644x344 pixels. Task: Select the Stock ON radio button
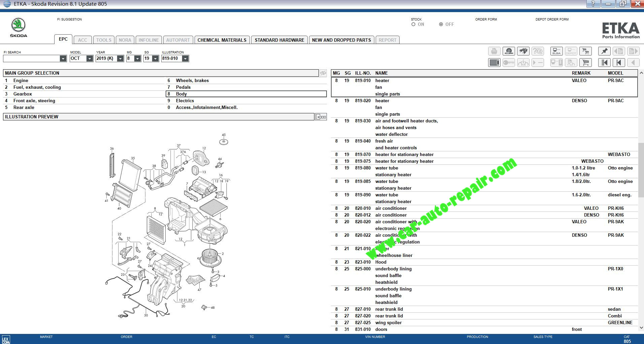point(413,24)
